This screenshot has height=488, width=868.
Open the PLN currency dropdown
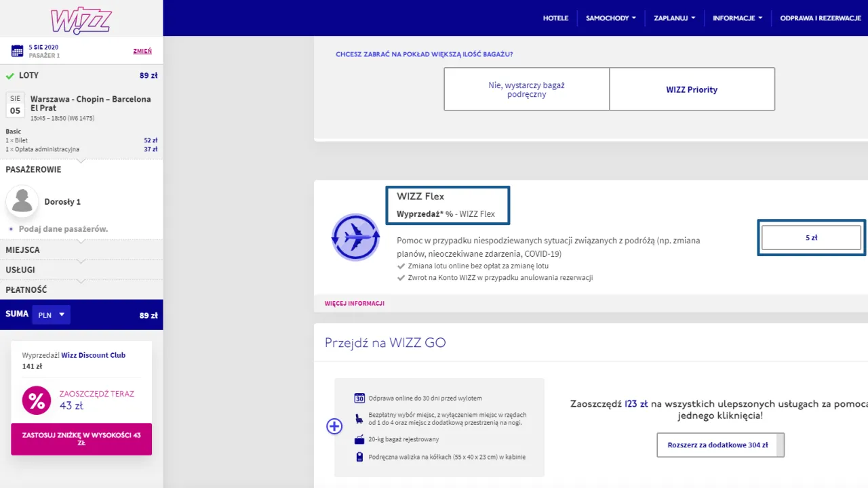coord(51,314)
